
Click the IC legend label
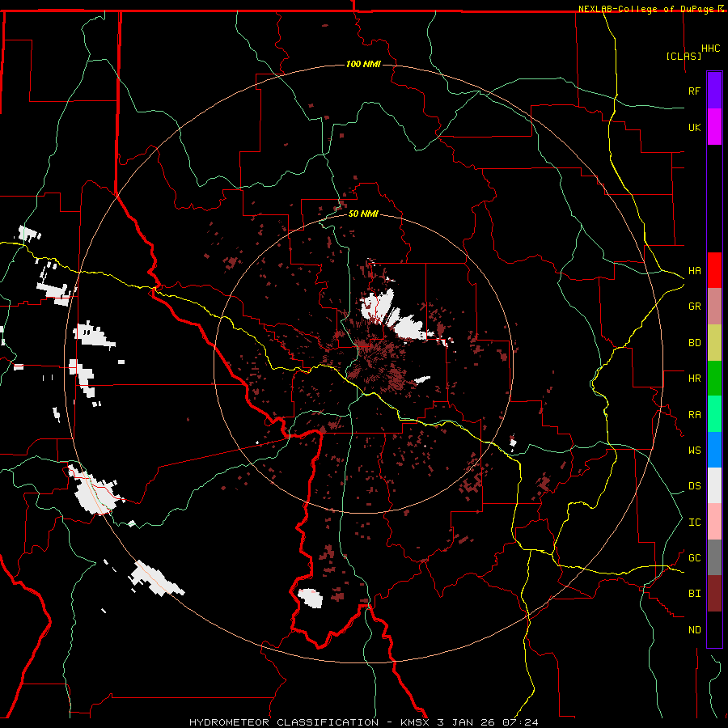point(694,523)
